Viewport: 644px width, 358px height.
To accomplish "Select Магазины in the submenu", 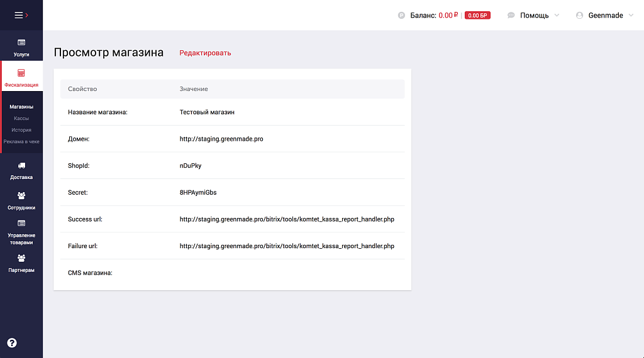I will pos(21,107).
